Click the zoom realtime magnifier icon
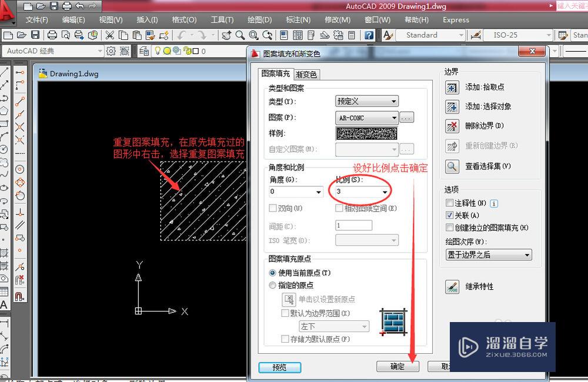 coord(240,35)
